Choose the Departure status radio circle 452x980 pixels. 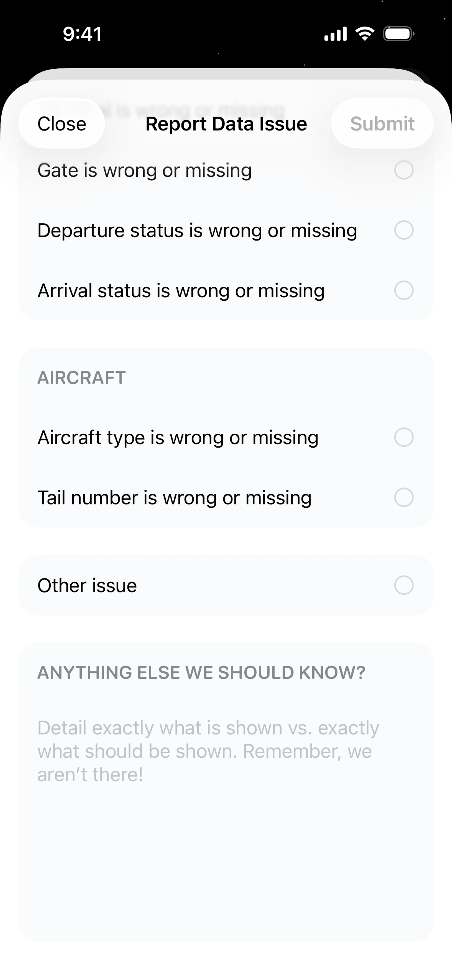(x=404, y=230)
